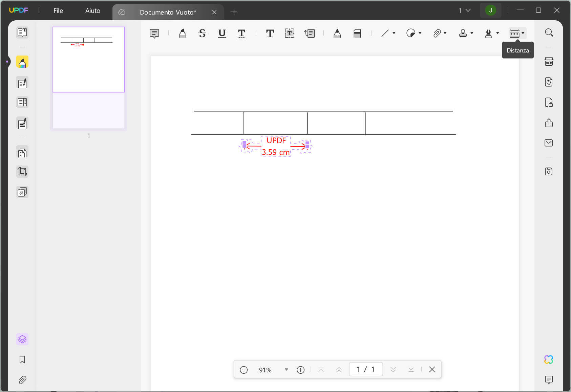Viewport: 571px width, 392px height.
Task: Click the page number field 1 / 1
Action: [x=366, y=369]
